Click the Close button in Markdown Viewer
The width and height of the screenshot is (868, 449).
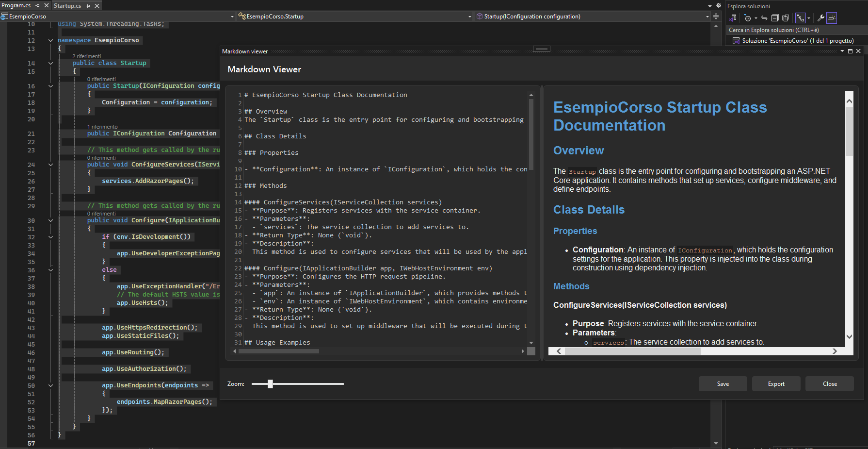point(830,383)
